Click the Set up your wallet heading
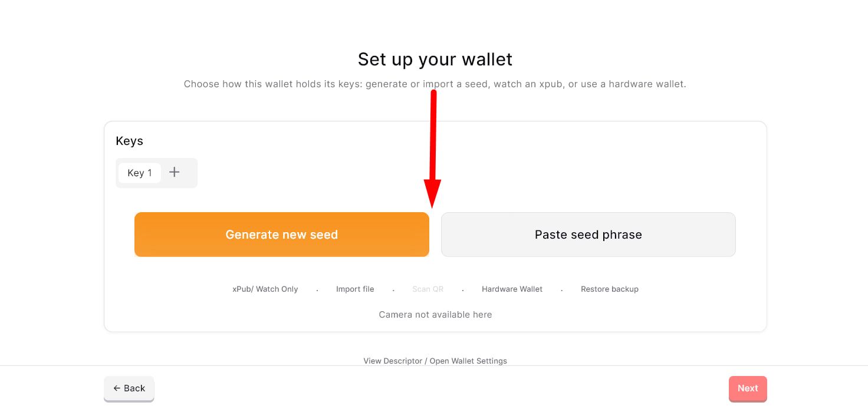The height and width of the screenshot is (409, 868). pos(435,59)
